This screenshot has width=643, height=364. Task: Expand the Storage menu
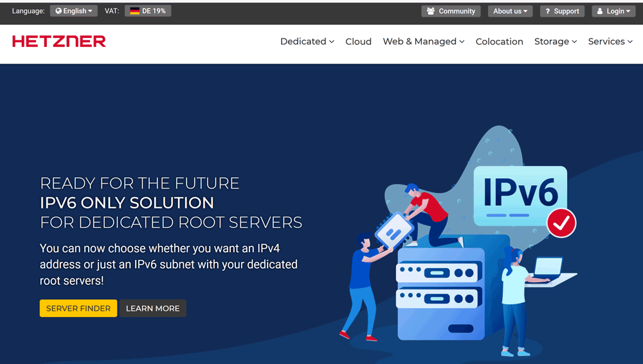click(556, 41)
